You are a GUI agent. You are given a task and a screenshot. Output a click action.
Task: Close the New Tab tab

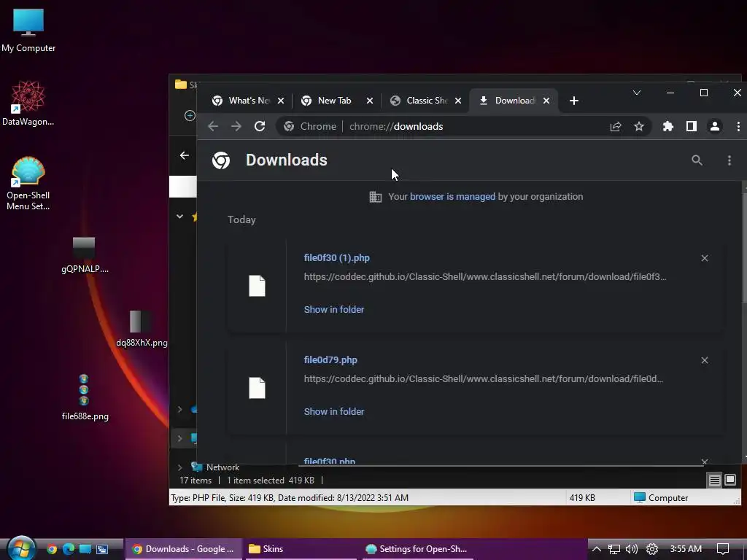tap(370, 101)
